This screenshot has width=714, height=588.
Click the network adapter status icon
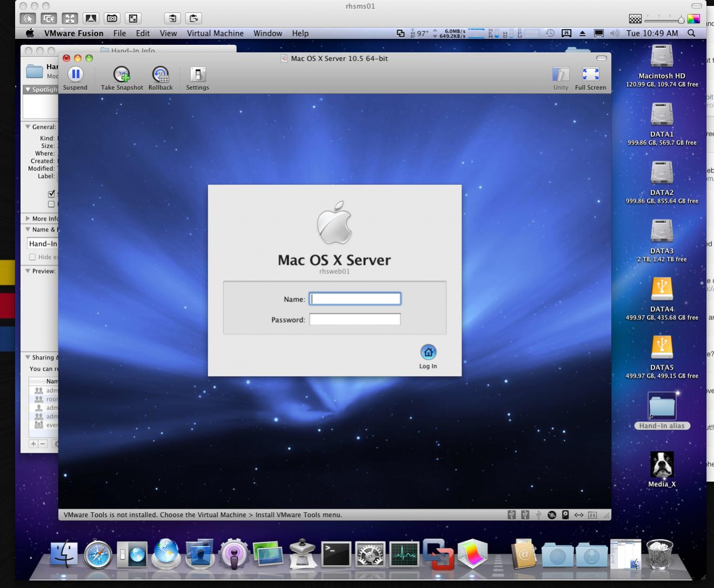point(579,515)
